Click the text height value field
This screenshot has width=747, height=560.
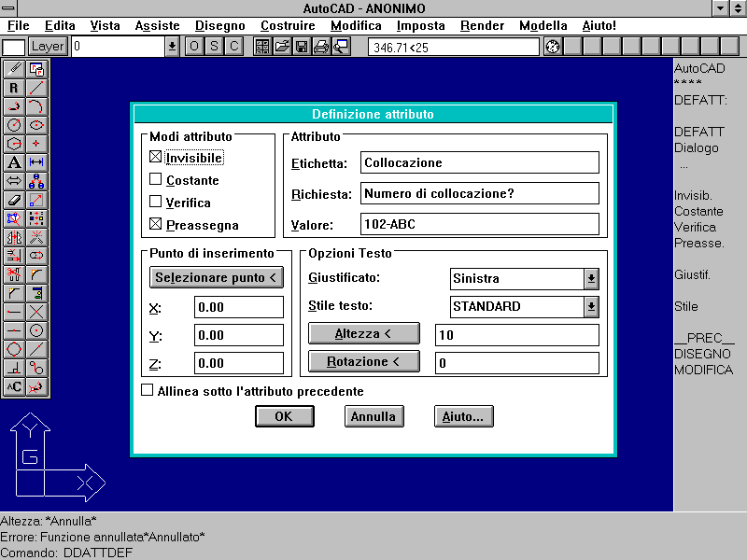coord(517,335)
